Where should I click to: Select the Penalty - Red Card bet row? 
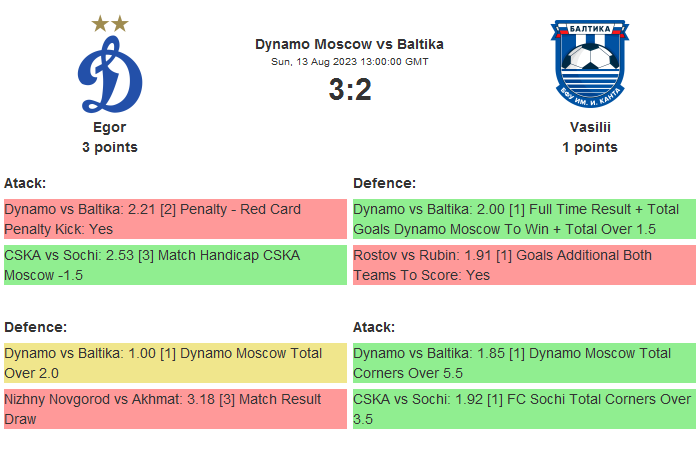coord(174,219)
